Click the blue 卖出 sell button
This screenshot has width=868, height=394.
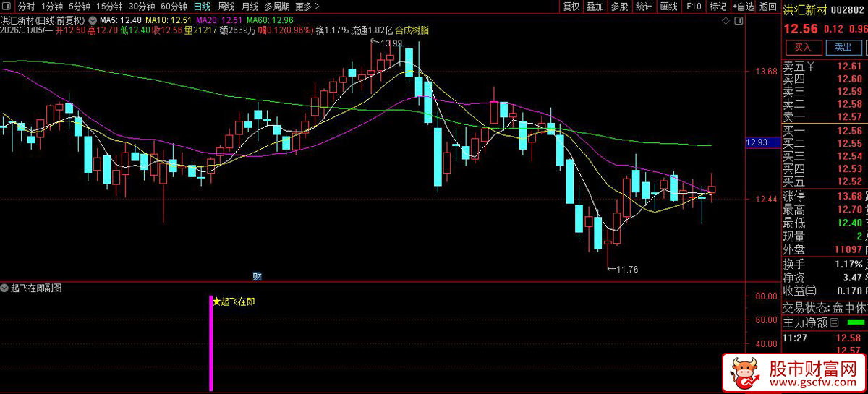coord(843,48)
